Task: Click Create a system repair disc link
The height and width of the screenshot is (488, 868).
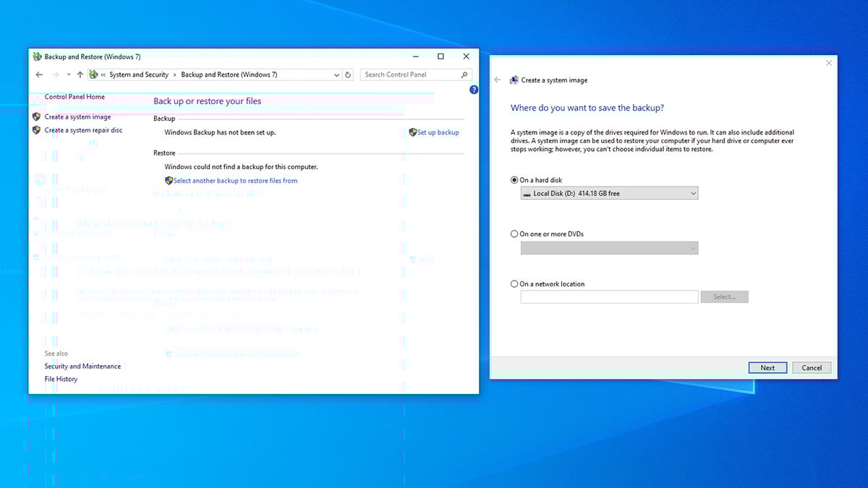Action: coord(84,130)
